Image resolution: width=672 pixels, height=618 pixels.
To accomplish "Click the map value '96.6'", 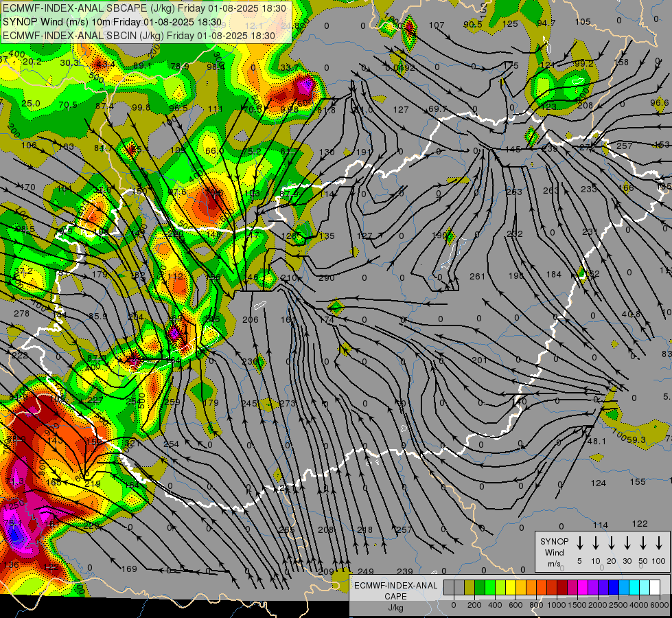I will [659, 102].
